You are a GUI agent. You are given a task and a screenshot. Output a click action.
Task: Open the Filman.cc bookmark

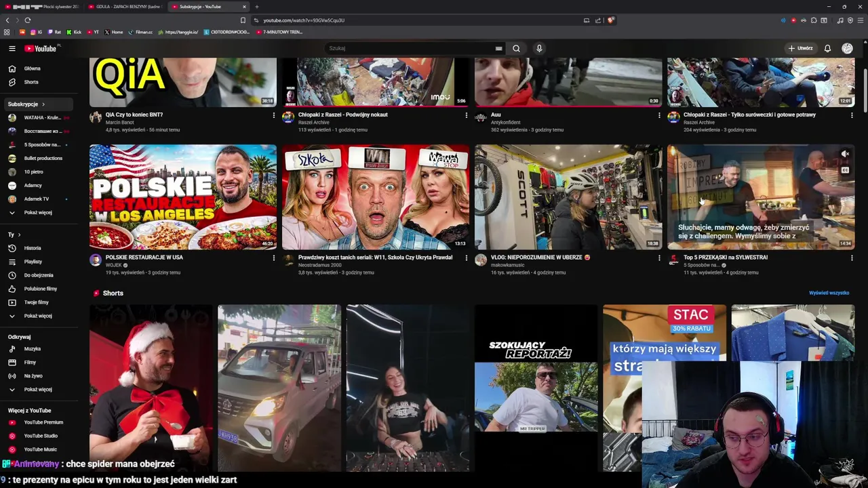(140, 32)
